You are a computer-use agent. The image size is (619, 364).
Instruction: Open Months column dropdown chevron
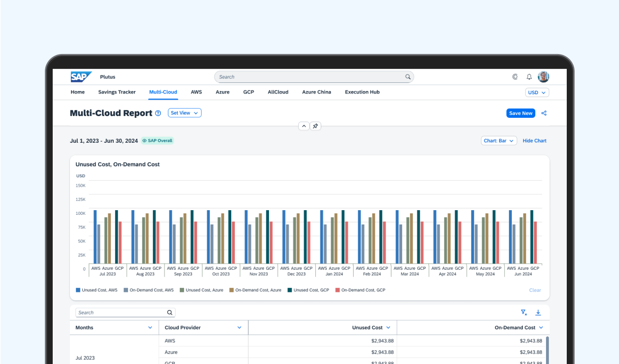[x=150, y=328]
